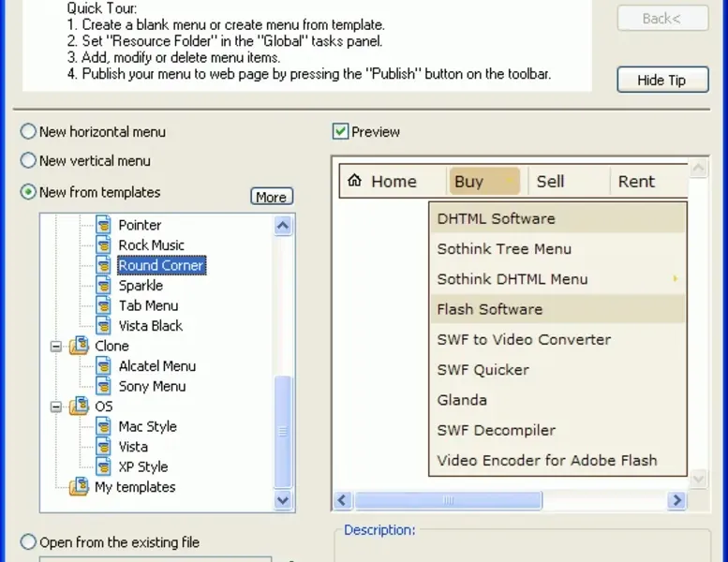Click preview vertical scroll down arrow
The height and width of the screenshot is (562, 728).
click(x=699, y=479)
